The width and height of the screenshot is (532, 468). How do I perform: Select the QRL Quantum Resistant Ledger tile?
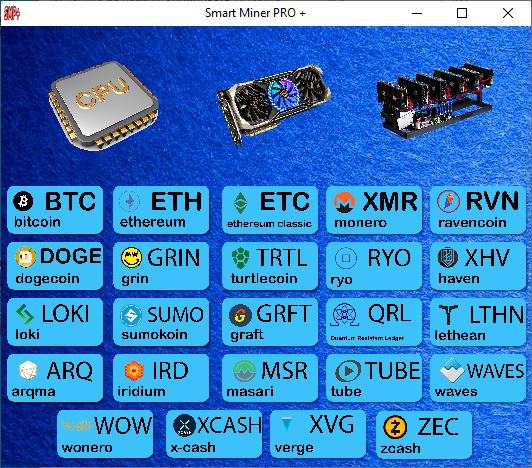(x=374, y=322)
